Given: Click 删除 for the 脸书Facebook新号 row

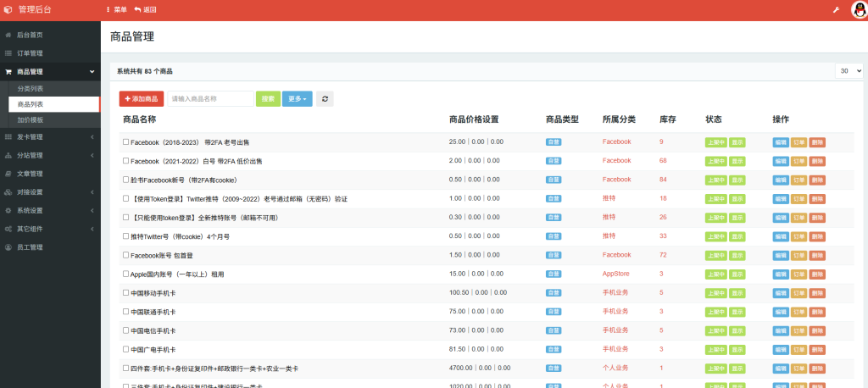Looking at the screenshot, I should click(817, 180).
